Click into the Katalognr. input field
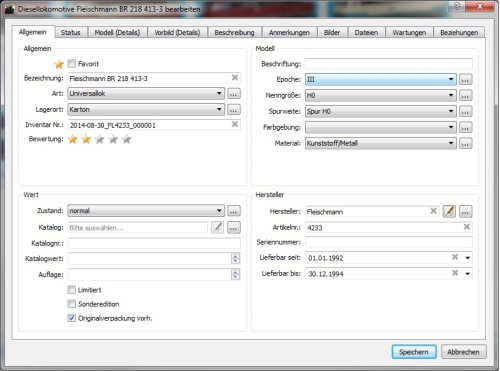This screenshot has width=500, height=371. [x=154, y=243]
